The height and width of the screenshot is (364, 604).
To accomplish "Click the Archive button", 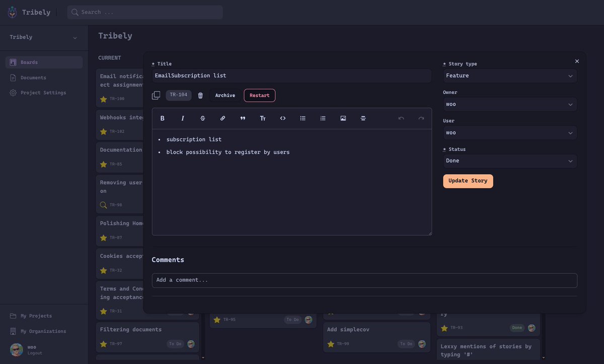I will click(x=225, y=95).
